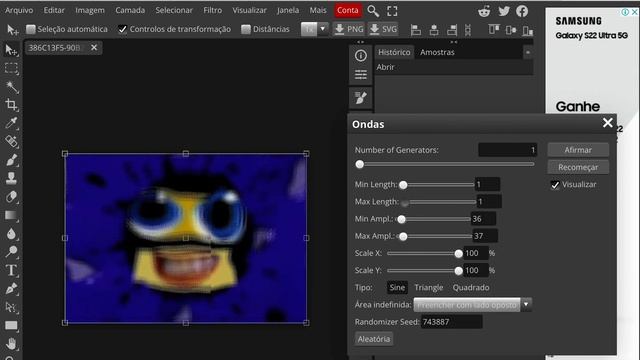Select the Magic Wand tool

pyautogui.click(x=11, y=87)
